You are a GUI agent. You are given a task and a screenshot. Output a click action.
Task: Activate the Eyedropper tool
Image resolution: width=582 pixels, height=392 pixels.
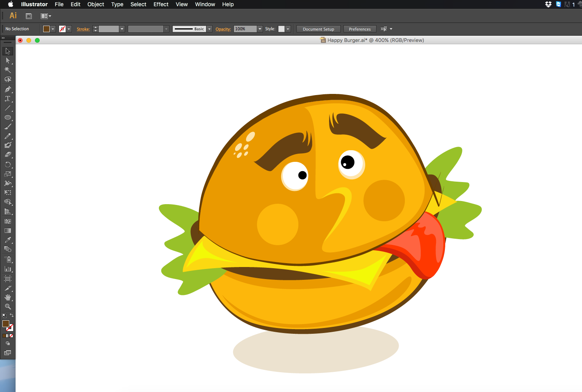coord(7,240)
